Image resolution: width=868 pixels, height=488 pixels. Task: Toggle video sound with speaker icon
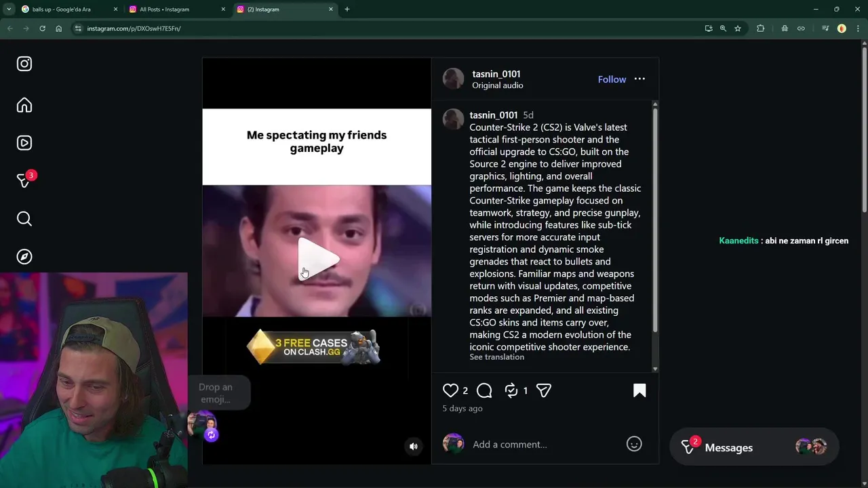click(x=414, y=446)
